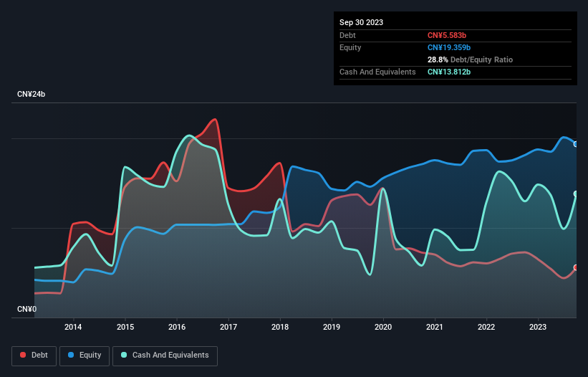Image resolution: width=588 pixels, height=377 pixels.
Task: Toggle the Debt series legend button
Action: click(34, 355)
